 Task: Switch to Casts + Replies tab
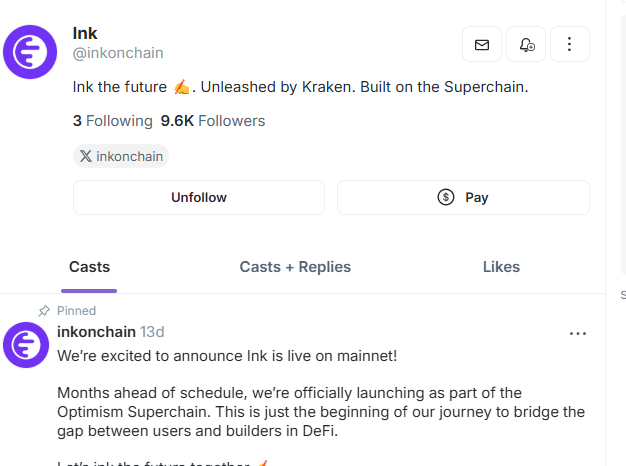coord(295,267)
